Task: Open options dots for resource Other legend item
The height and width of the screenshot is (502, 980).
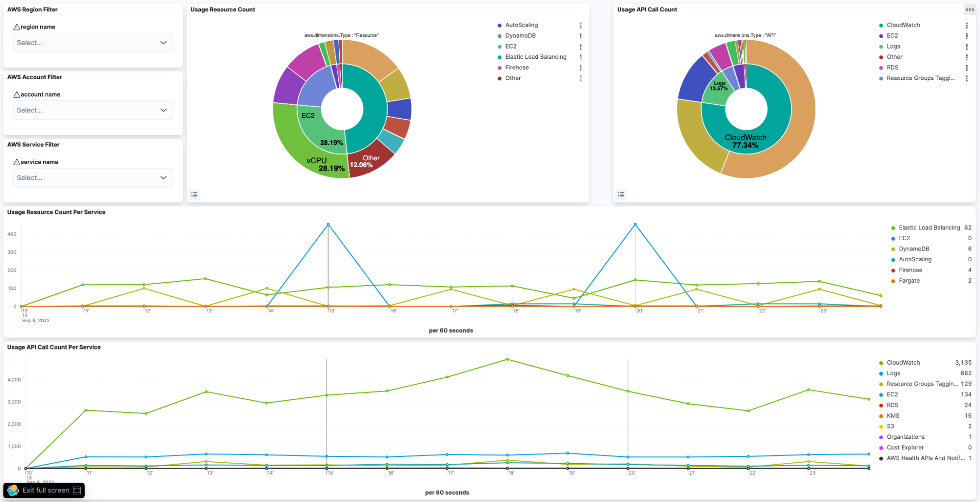Action: [580, 78]
